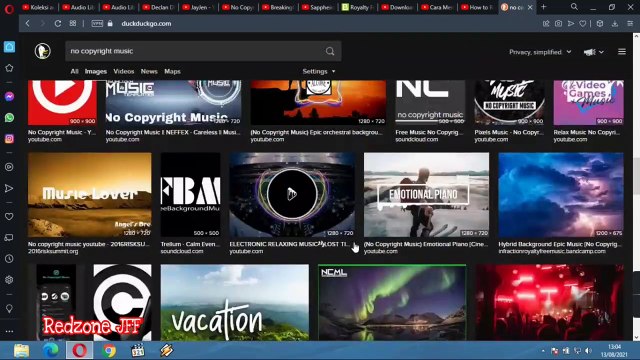Viewport: 640px width, 360px height.
Task: Open File Explorer from taskbar
Action: [x=21, y=351]
